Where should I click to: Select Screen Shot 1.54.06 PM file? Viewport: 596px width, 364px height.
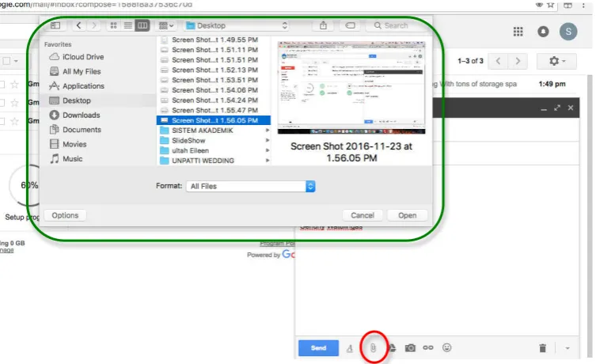pos(214,90)
